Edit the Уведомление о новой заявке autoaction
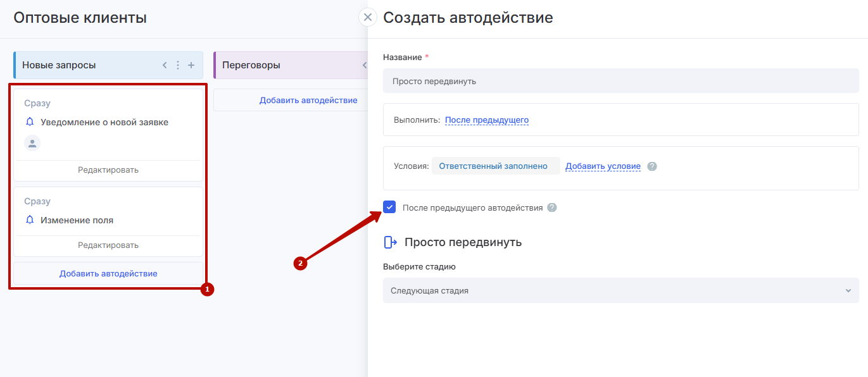This screenshot has width=868, height=377. (108, 170)
